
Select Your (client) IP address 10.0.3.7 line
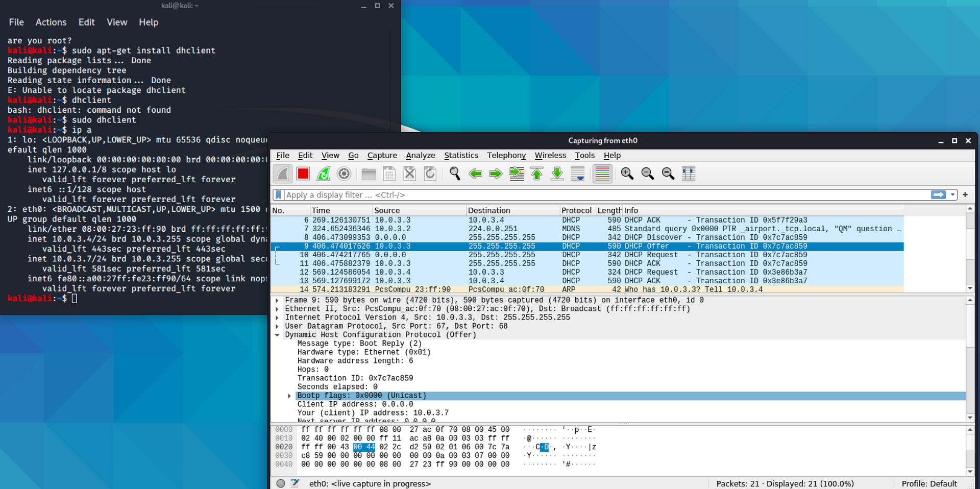[x=373, y=413]
